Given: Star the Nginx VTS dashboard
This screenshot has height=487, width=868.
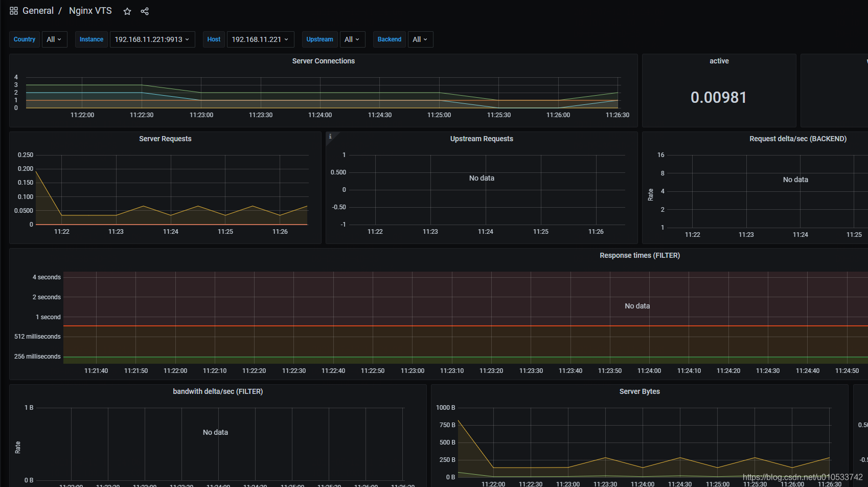Looking at the screenshot, I should pyautogui.click(x=127, y=11).
